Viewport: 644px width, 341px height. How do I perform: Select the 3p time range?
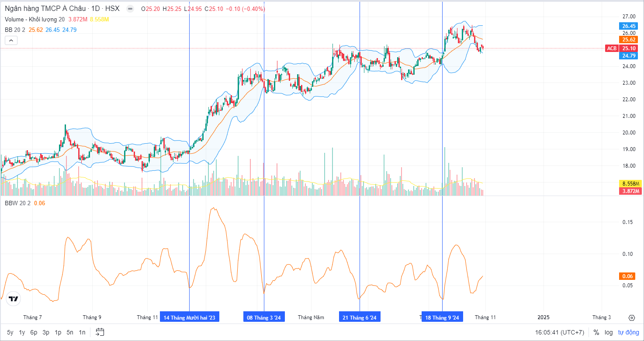pos(46,332)
